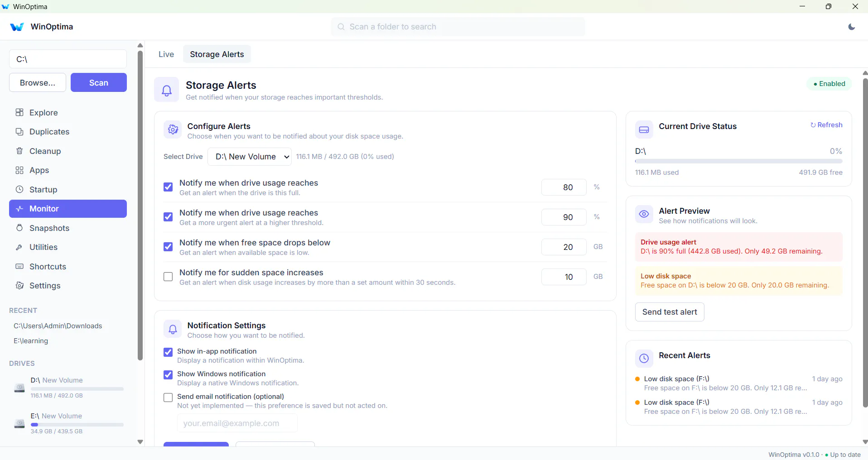Click the D:\ New Volume usage bar in sidebar
The image size is (868, 460).
tap(77, 389)
